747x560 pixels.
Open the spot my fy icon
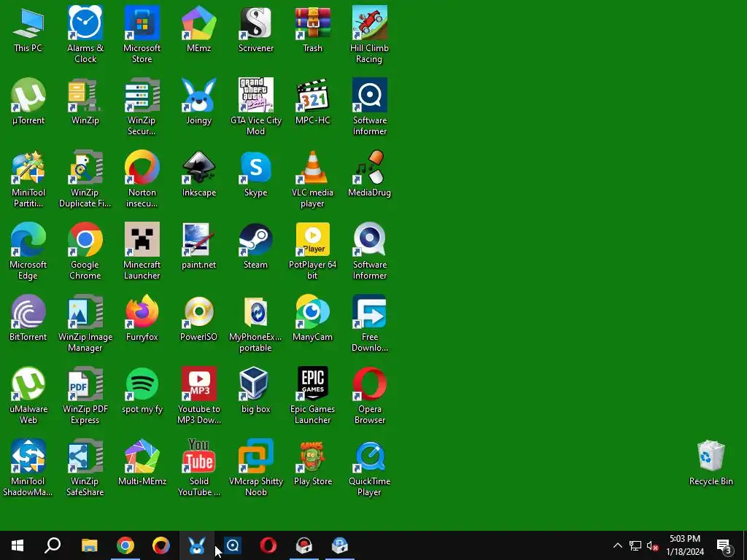pos(142,390)
